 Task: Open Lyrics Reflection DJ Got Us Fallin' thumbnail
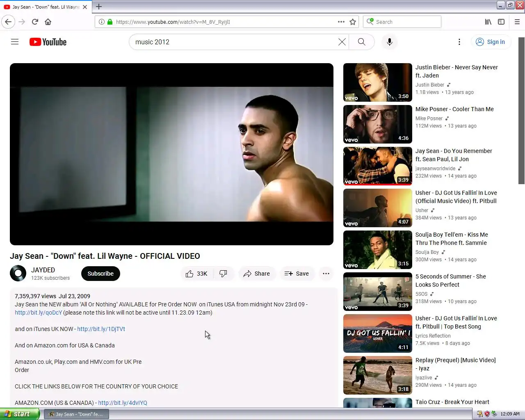(378, 333)
